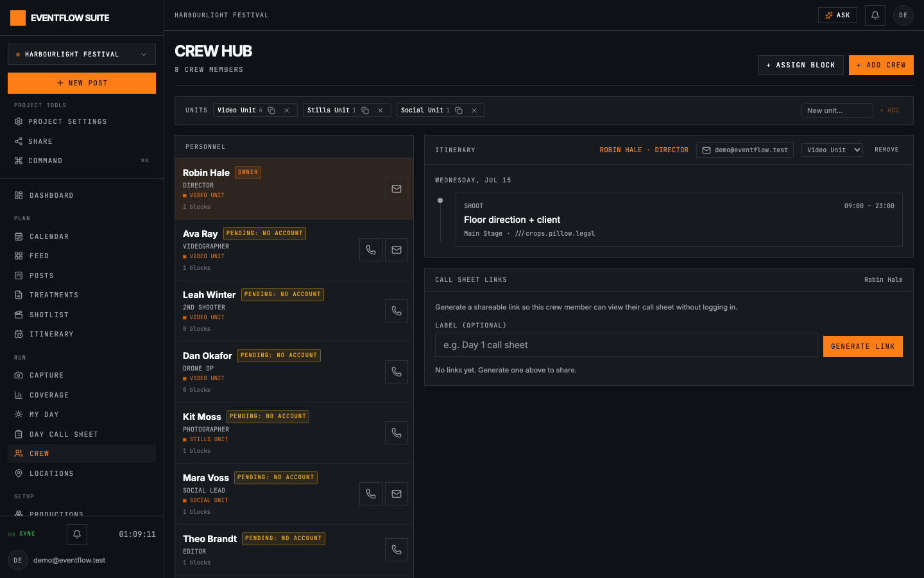Click the Coverage chart icon
The image size is (924, 578).
[19, 395]
